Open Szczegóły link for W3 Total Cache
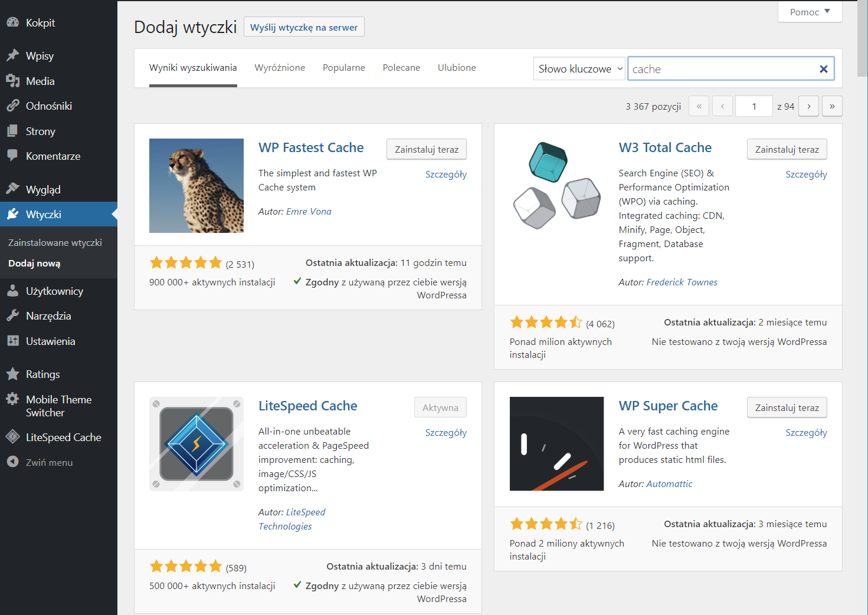Viewport: 868px width, 615px height. 806,174
